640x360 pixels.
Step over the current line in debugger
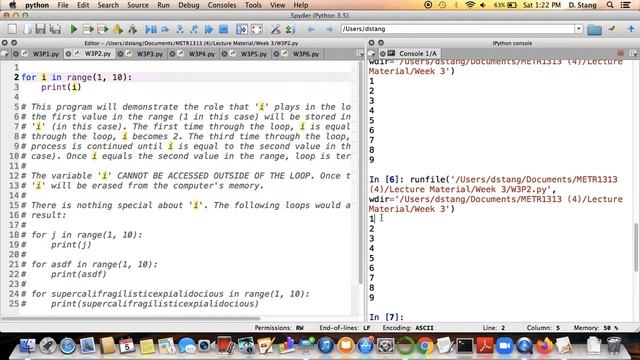coord(165,29)
